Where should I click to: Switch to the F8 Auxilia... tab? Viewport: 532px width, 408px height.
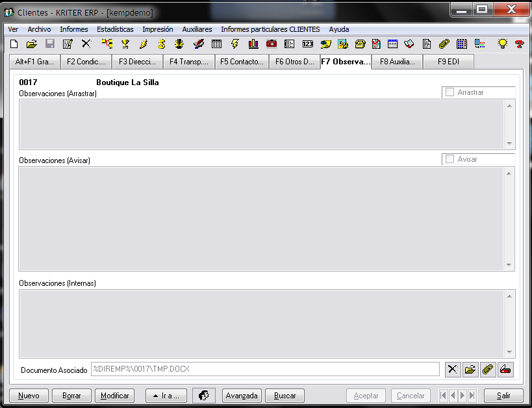pos(398,62)
